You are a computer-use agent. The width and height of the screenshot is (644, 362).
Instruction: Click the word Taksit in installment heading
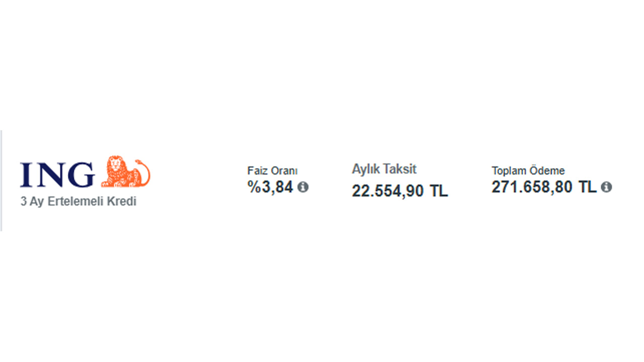point(399,169)
